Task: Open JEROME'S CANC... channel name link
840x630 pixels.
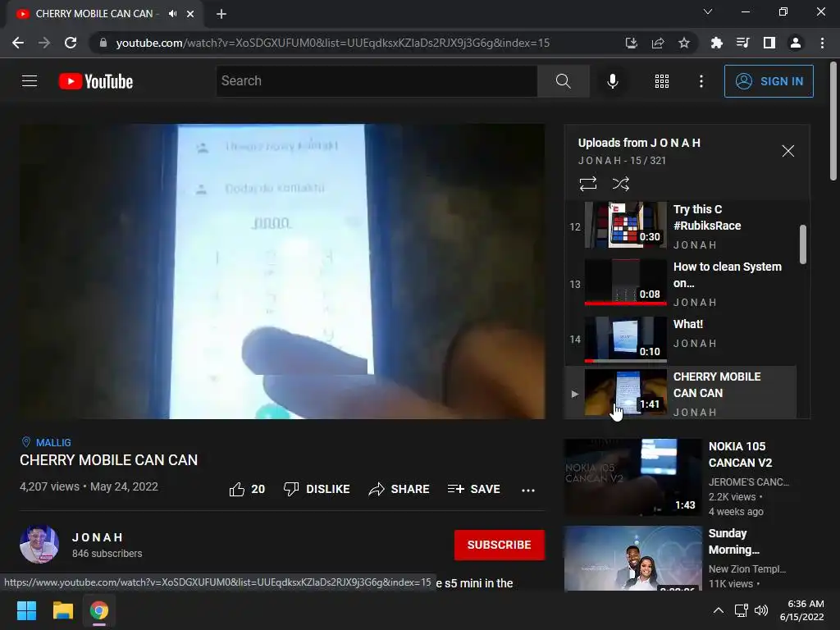Action: coord(748,482)
